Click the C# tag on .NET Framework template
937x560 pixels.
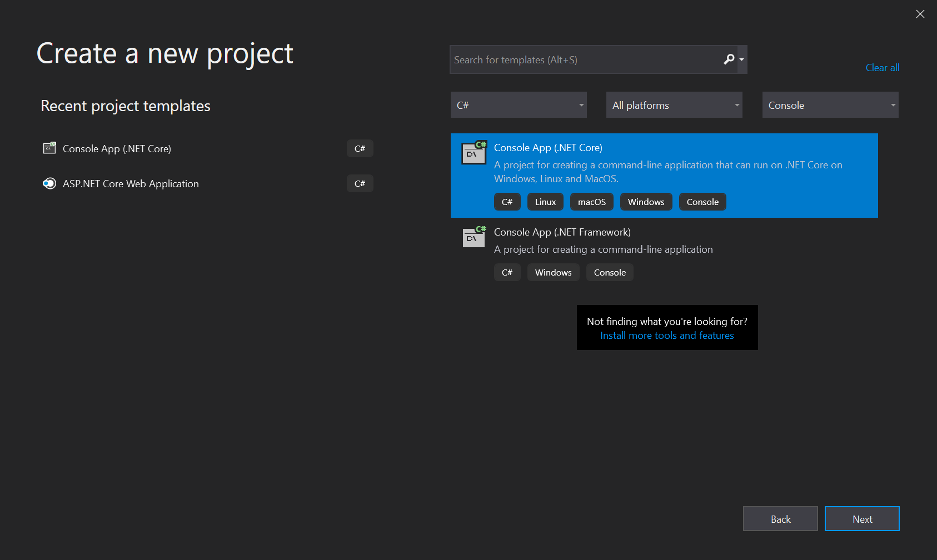[x=507, y=272]
